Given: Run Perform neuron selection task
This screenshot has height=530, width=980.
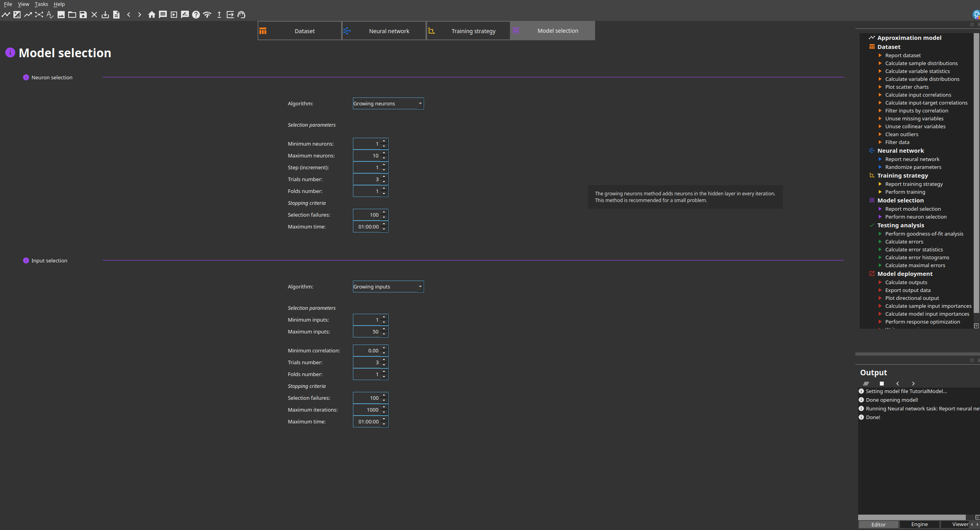Looking at the screenshot, I should pos(916,217).
